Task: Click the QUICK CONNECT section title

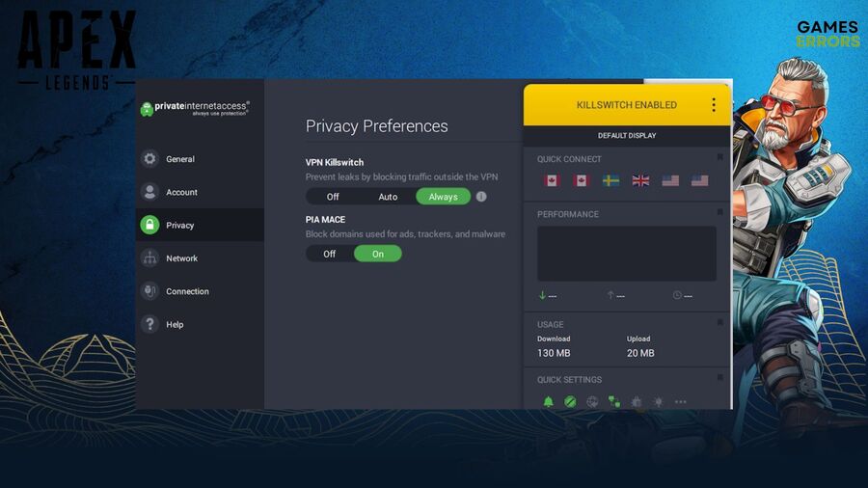Action: pyautogui.click(x=569, y=159)
